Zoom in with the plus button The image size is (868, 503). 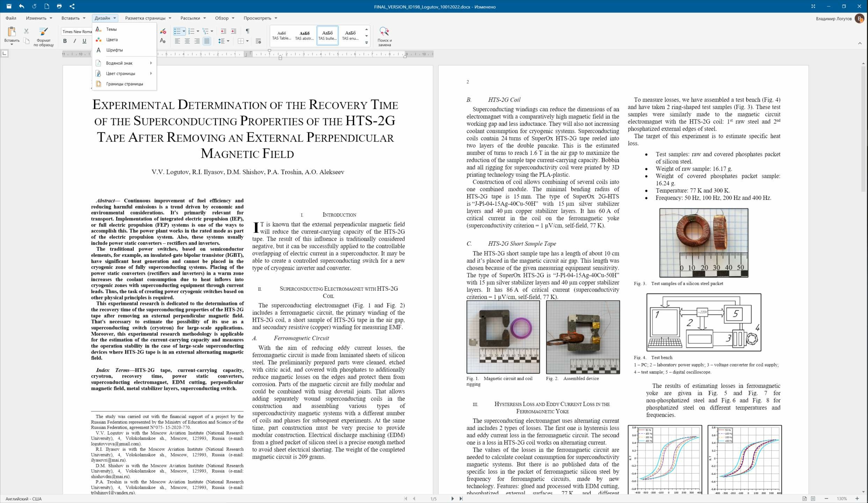coord(857,498)
